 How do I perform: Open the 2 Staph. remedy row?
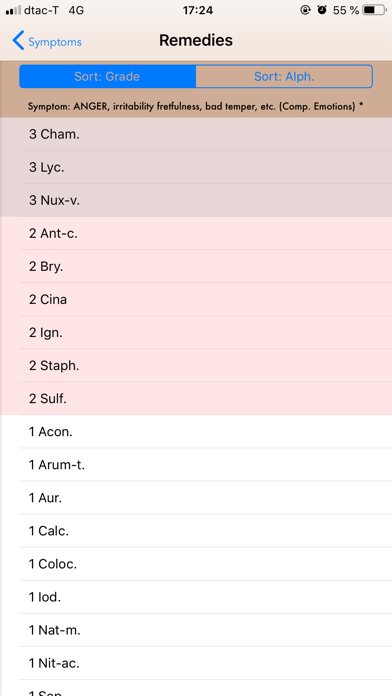pyautogui.click(x=196, y=366)
